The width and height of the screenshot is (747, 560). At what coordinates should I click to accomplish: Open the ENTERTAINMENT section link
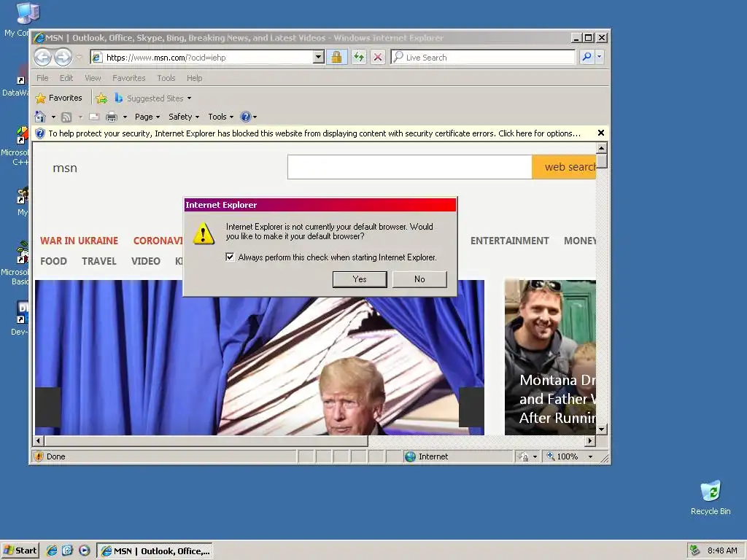(510, 241)
